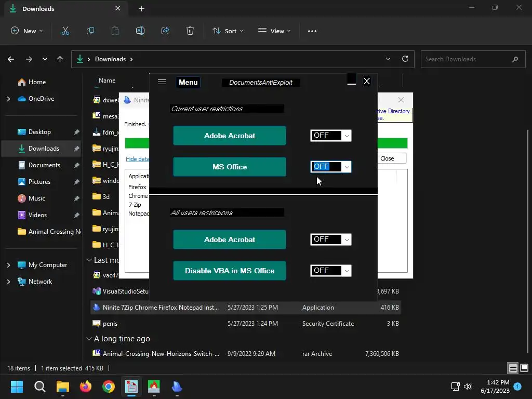This screenshot has width=532, height=399.
Task: Open the Windows Start menu
Action: (x=17, y=387)
